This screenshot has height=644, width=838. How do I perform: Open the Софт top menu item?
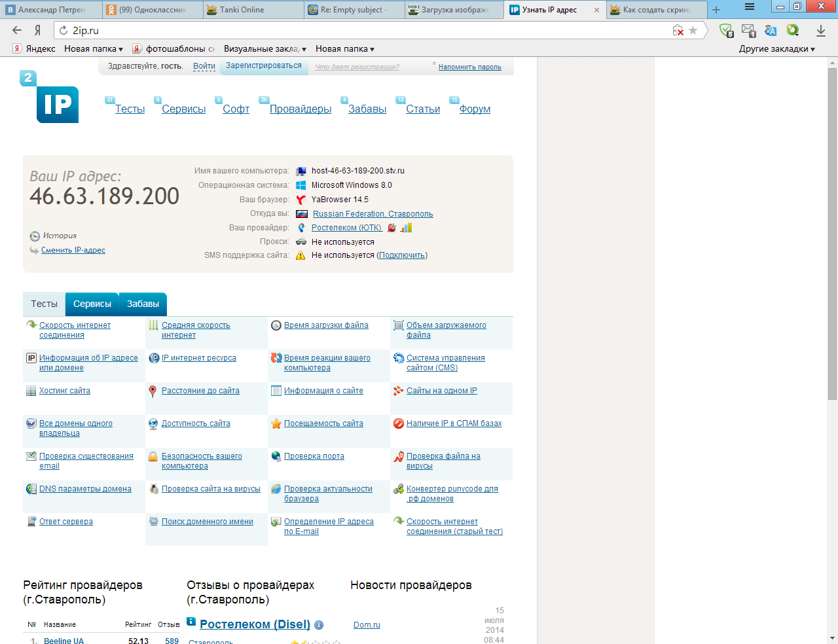point(236,109)
